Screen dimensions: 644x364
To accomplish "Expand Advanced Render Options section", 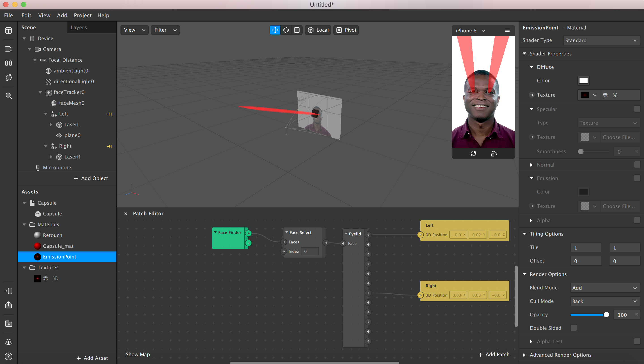I will [x=524, y=355].
